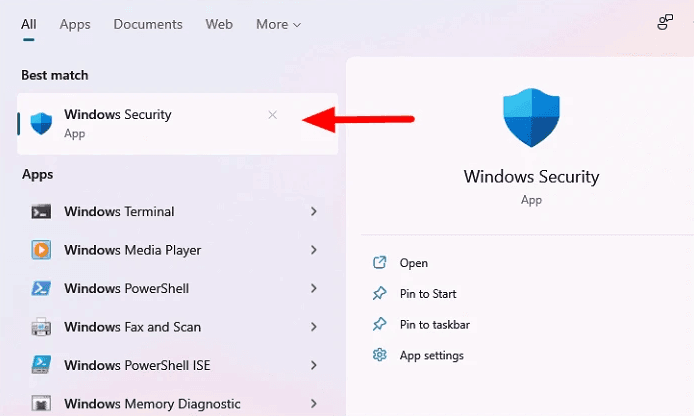Click Open in the preview pane

pos(413,263)
